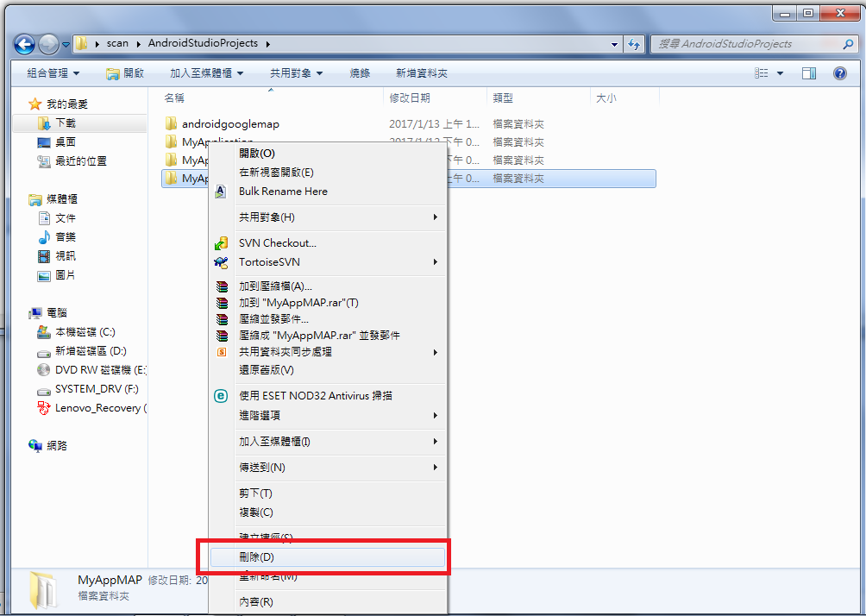Open the Help question mark icon
866x616 pixels.
tap(839, 73)
